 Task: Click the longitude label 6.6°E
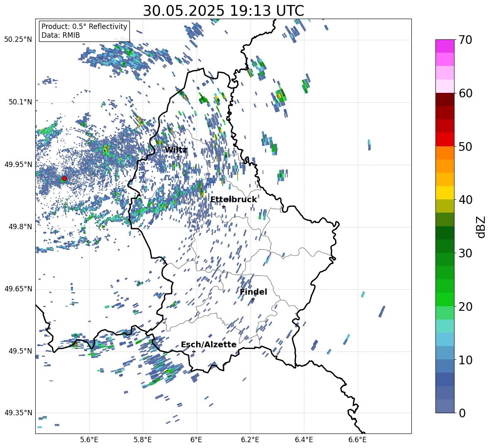(357, 440)
